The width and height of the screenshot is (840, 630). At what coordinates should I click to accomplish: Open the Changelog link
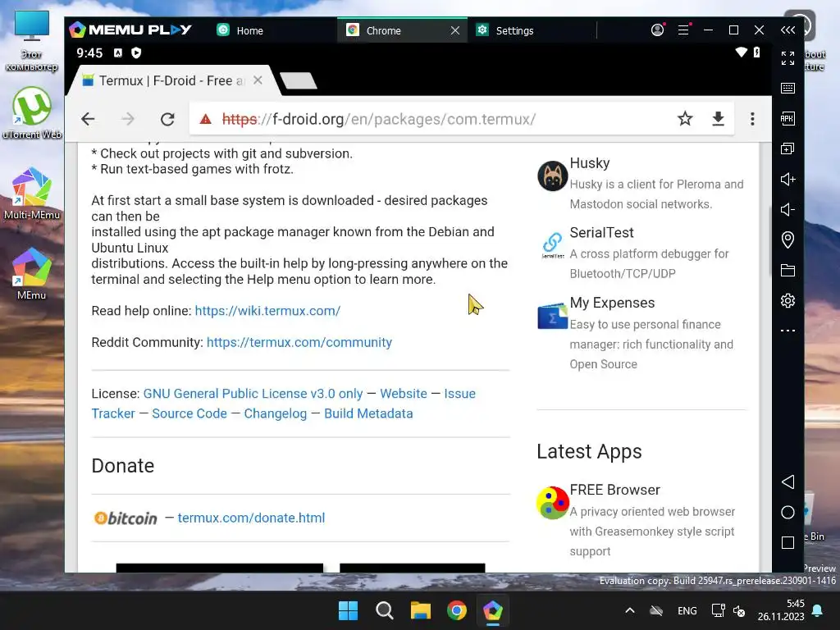coord(276,413)
